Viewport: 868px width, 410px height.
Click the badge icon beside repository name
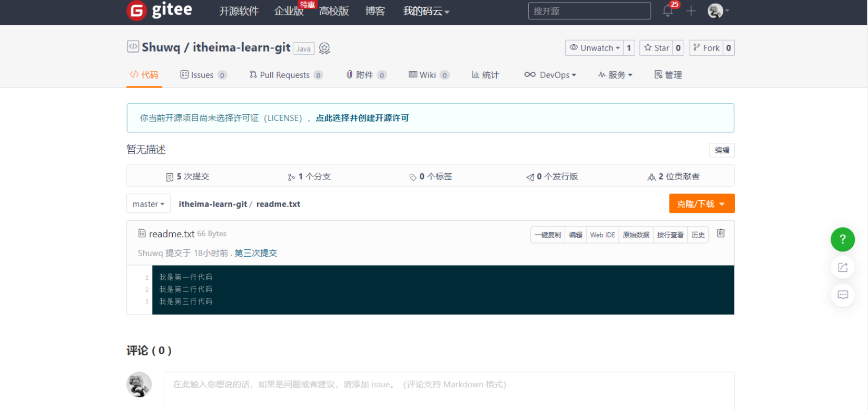[324, 48]
